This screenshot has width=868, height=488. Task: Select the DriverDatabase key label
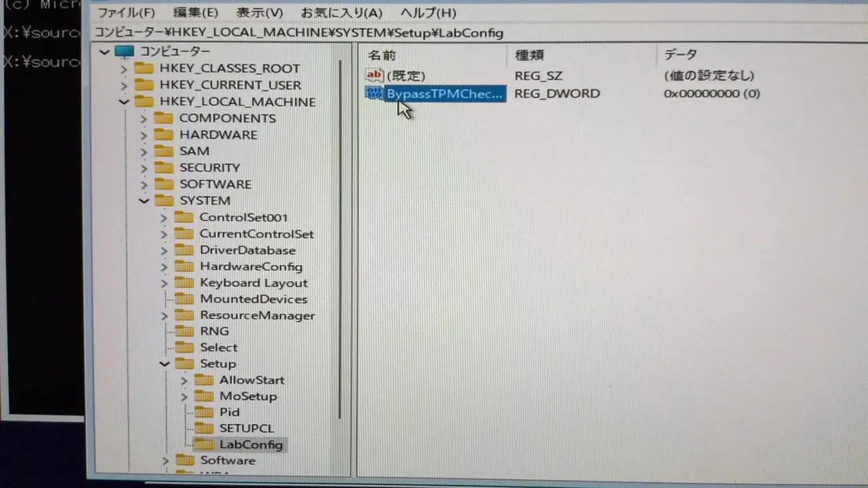point(248,250)
